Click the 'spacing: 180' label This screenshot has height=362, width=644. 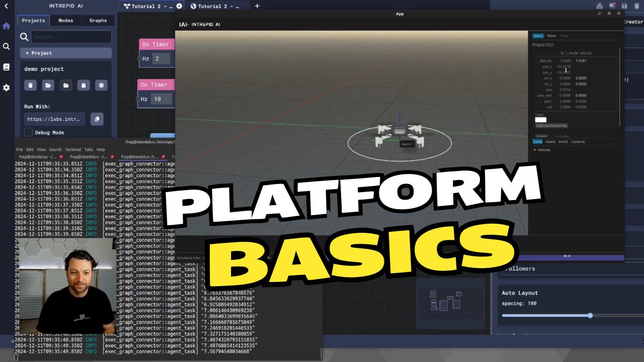pos(519,304)
